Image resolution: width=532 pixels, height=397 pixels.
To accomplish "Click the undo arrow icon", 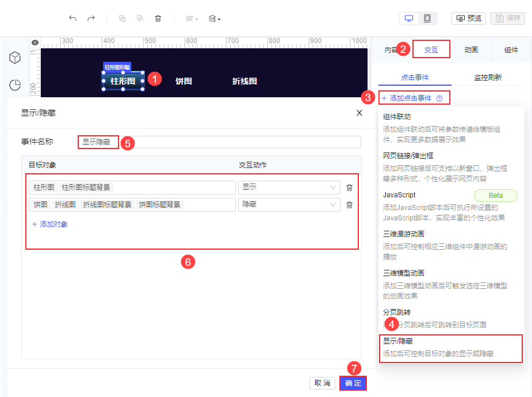I will [x=72, y=18].
